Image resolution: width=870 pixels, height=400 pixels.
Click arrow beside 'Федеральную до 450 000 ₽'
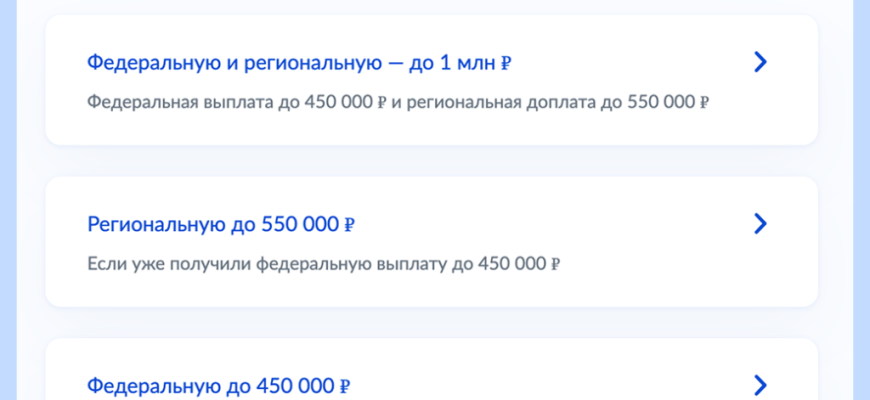[x=760, y=385]
